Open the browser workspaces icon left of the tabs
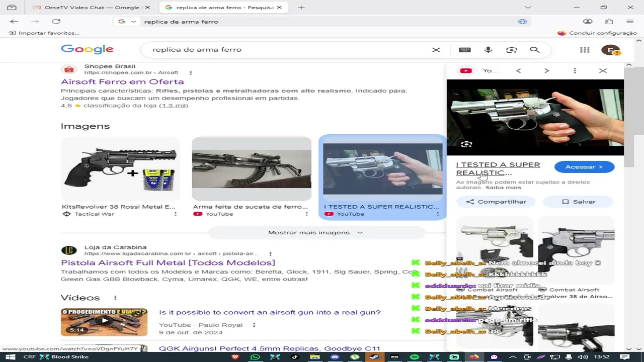The image size is (644, 362). pos(12,8)
